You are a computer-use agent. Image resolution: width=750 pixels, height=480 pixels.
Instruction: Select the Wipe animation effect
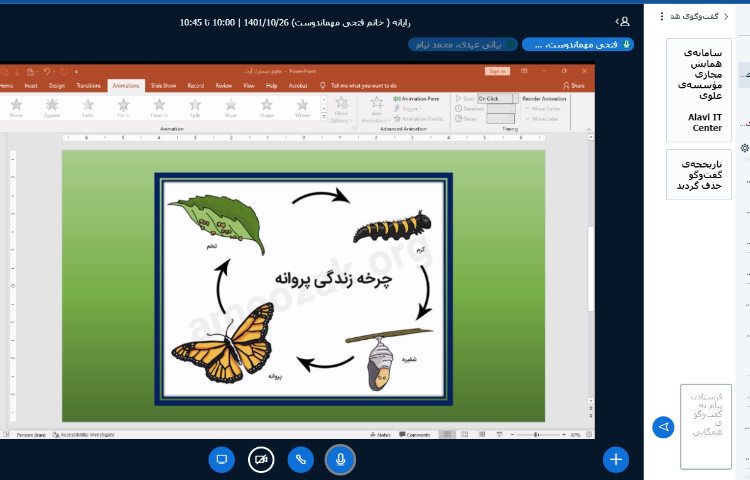[x=231, y=105]
